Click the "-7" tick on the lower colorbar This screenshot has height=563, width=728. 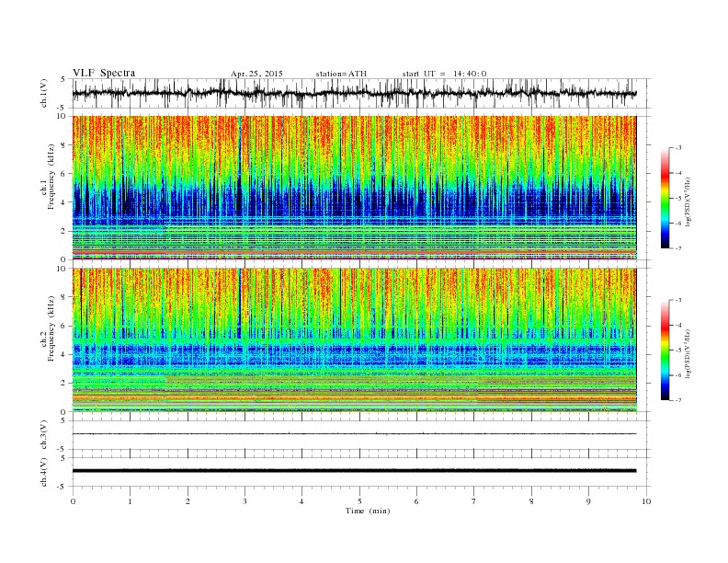(677, 400)
